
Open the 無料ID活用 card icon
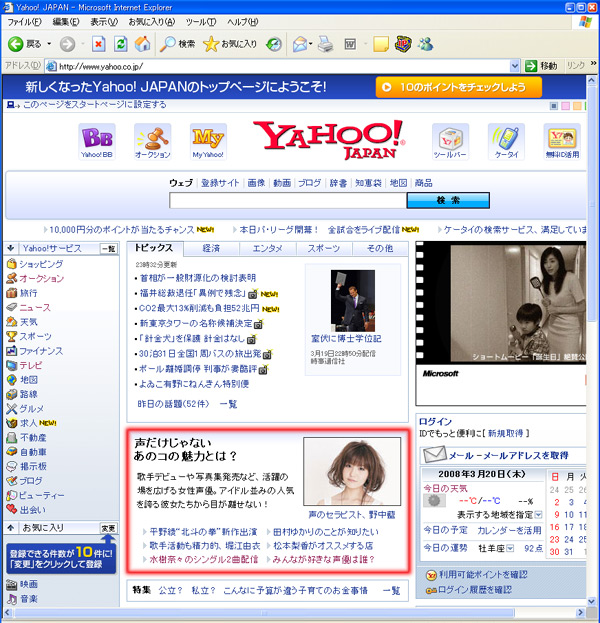coord(562,141)
